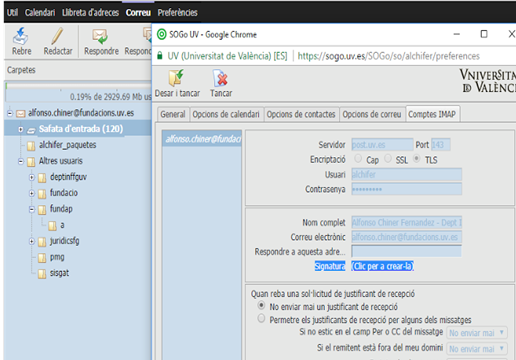The width and height of the screenshot is (516, 360).
Task: Click the SOGo green logo in title bar
Action: (x=162, y=34)
